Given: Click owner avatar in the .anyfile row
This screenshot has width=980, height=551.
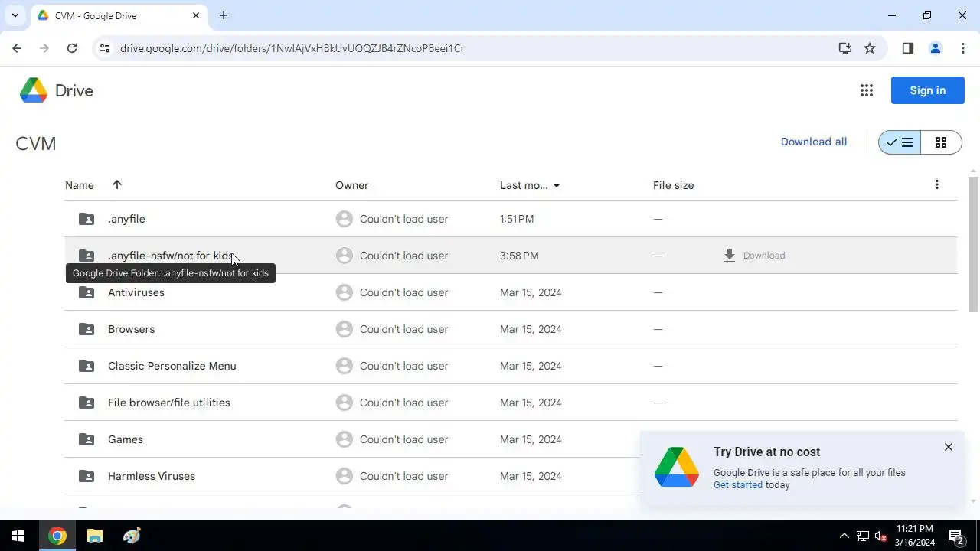Looking at the screenshot, I should 345,219.
